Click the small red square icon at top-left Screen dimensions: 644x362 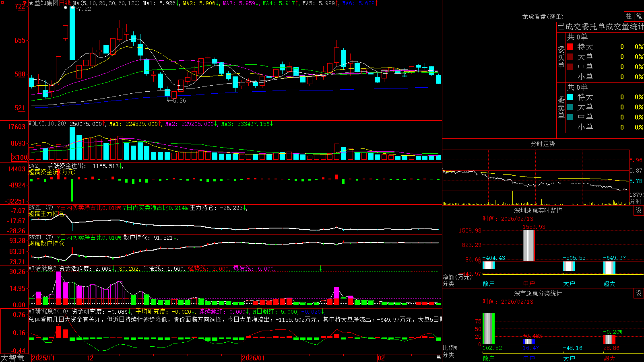point(2,2)
